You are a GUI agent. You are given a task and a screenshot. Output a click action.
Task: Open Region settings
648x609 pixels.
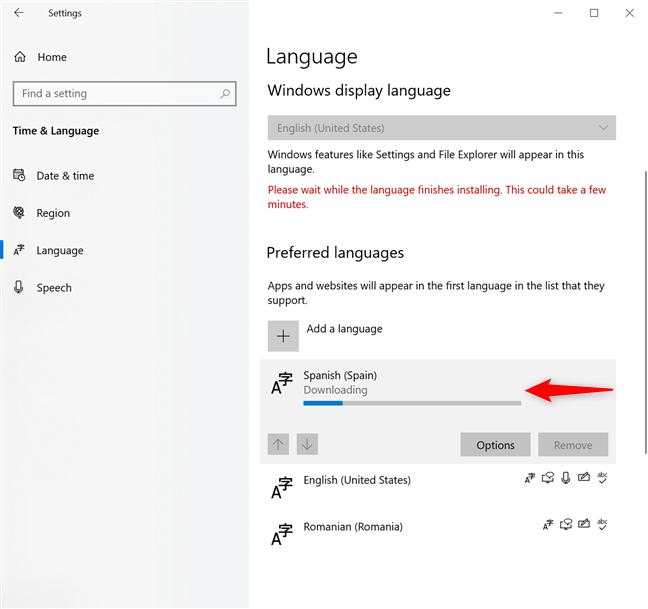(x=53, y=213)
